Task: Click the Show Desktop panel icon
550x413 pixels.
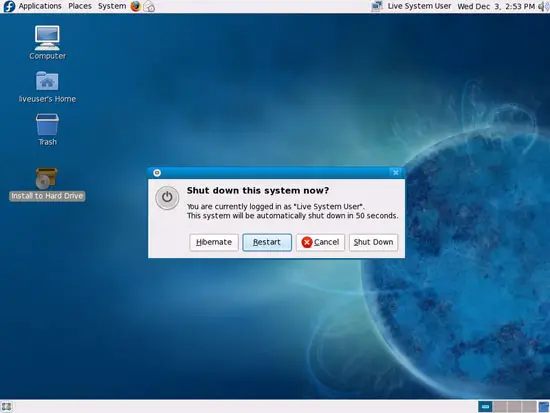Action: 7,407
